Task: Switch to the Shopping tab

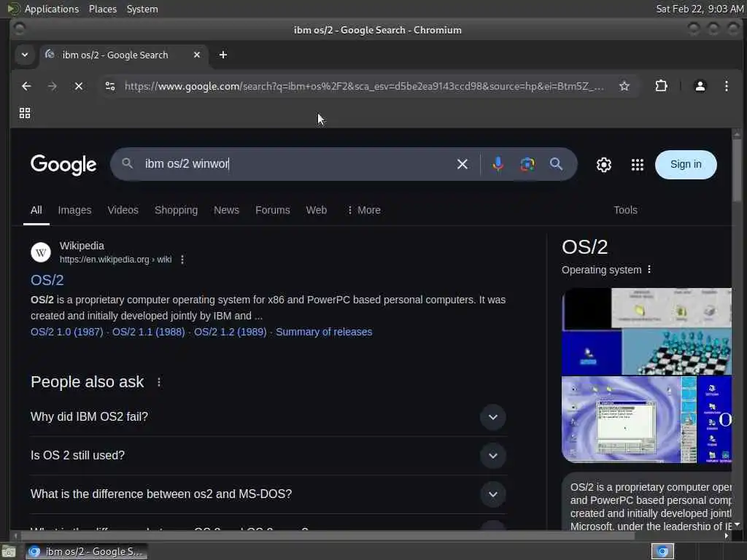Action: click(176, 210)
